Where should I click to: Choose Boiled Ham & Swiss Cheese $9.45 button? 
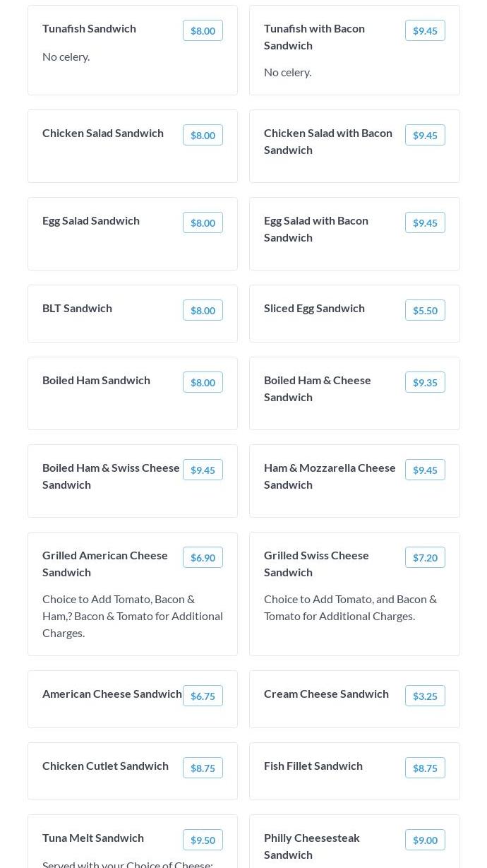(203, 470)
